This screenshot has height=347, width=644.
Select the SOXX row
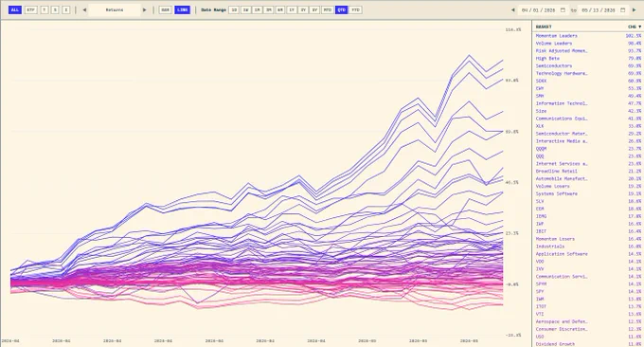pyautogui.click(x=588, y=81)
